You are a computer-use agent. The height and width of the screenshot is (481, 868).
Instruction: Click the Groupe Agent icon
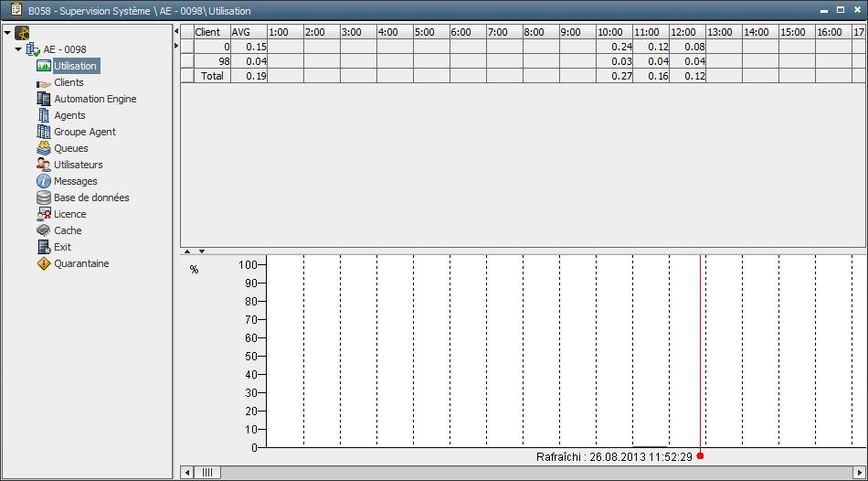coord(44,132)
